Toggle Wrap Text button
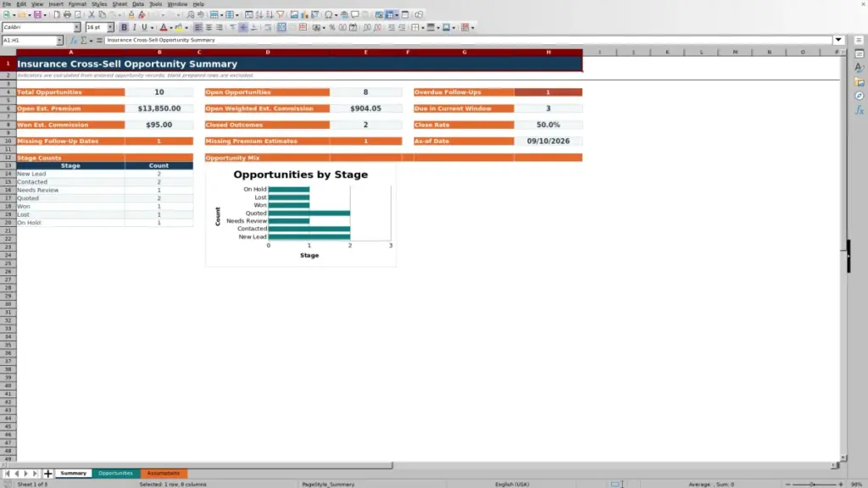 tap(268, 27)
